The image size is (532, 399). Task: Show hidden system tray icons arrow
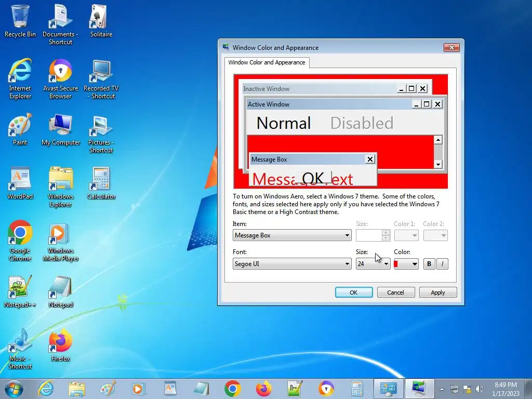tap(442, 389)
